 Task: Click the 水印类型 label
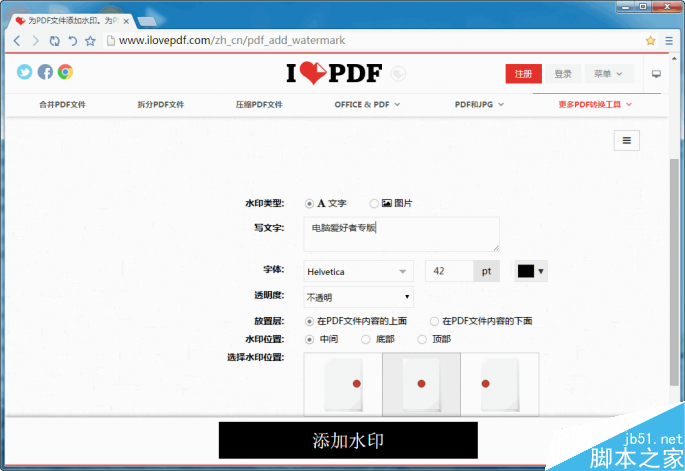click(x=264, y=203)
